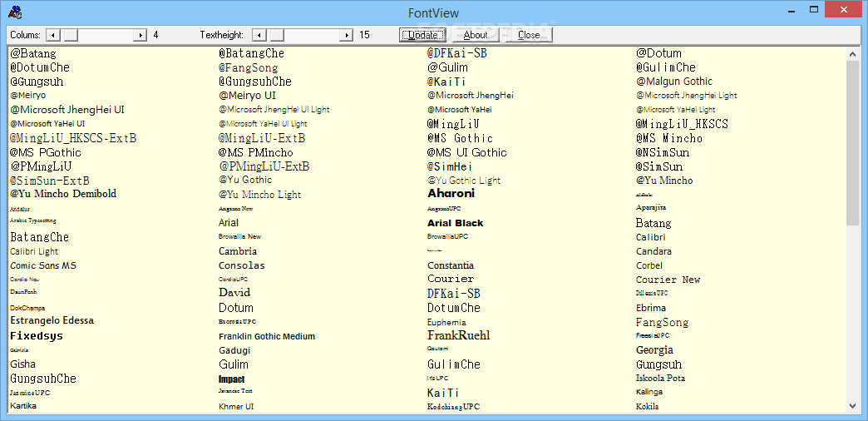This screenshot has width=868, height=421.
Task: Click the Aparajita font name
Action: point(651,208)
